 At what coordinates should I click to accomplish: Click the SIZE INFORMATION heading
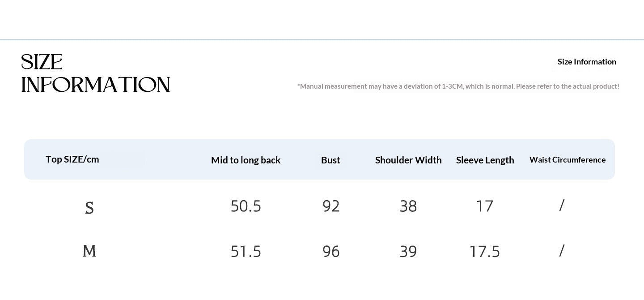point(96,73)
